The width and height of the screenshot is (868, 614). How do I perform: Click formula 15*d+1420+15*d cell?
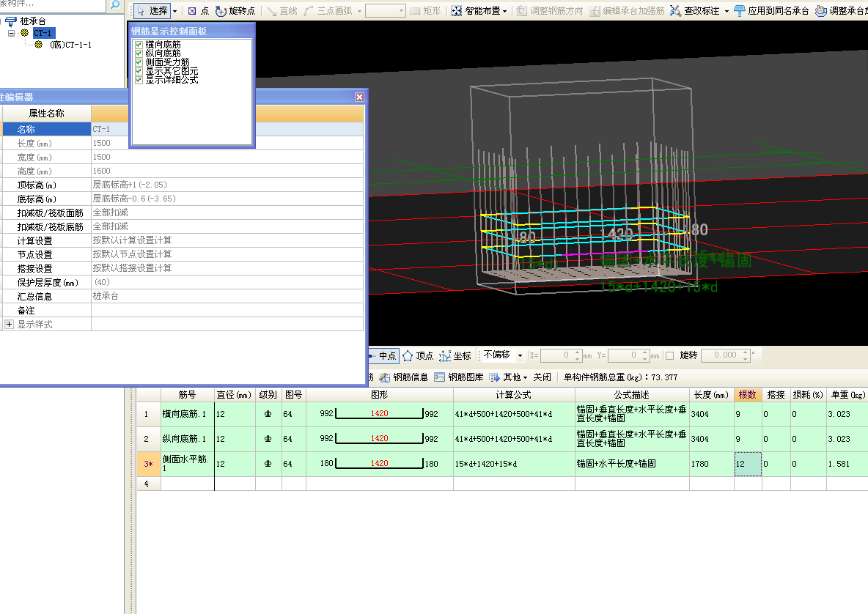(x=514, y=464)
